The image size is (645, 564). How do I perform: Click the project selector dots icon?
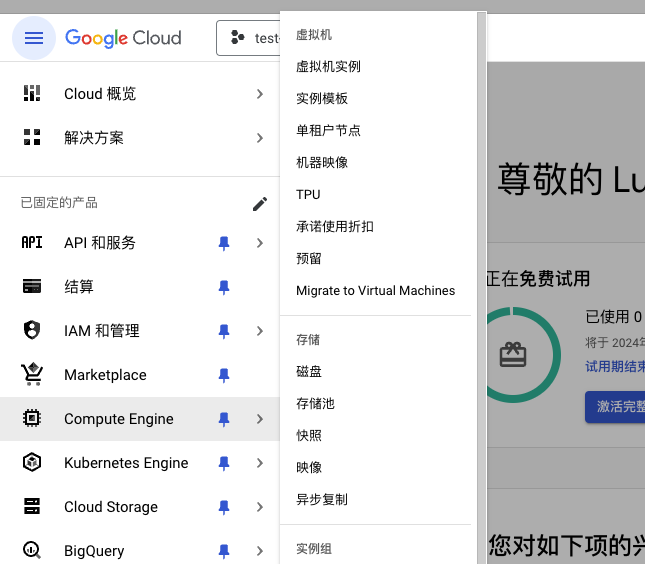click(x=237, y=37)
